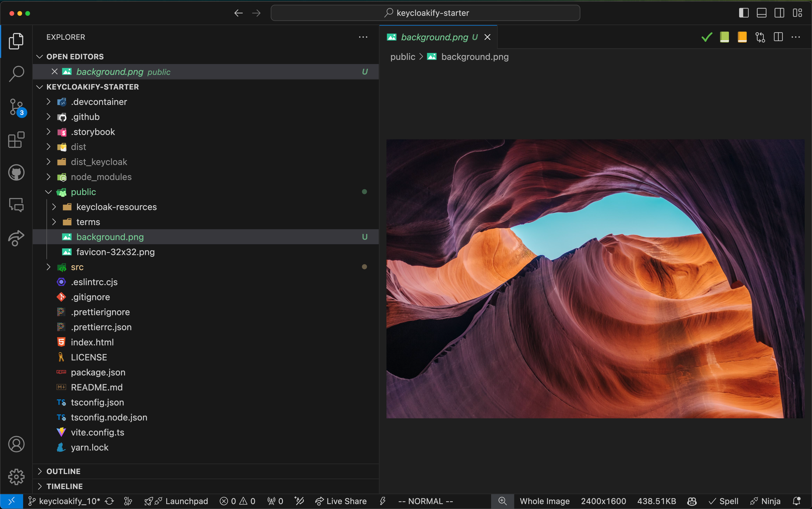Open the Extensions view
Image resolution: width=812 pixels, height=509 pixels.
[x=16, y=140]
